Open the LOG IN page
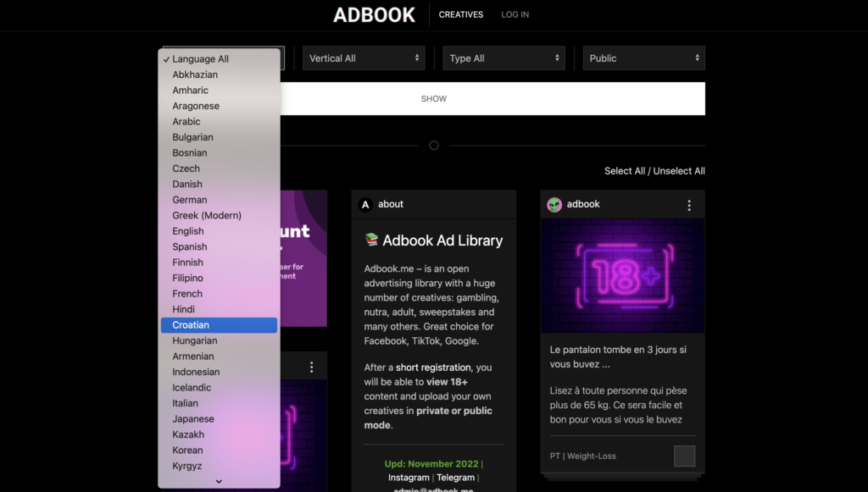This screenshot has width=868, height=492. (515, 15)
